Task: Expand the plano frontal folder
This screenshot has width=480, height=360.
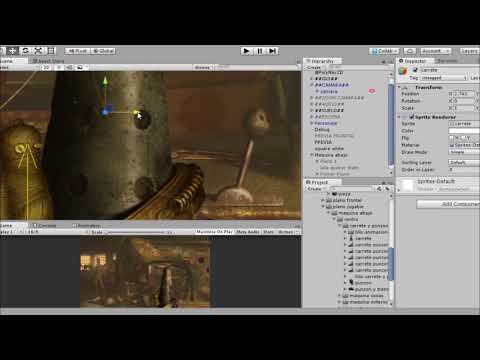Action: tap(323, 200)
